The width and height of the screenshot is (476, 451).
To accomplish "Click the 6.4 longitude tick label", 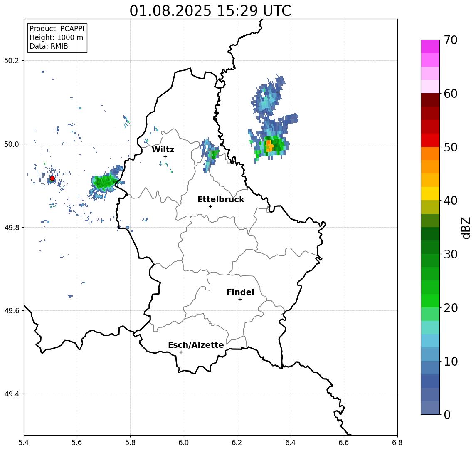I will 291,443.
